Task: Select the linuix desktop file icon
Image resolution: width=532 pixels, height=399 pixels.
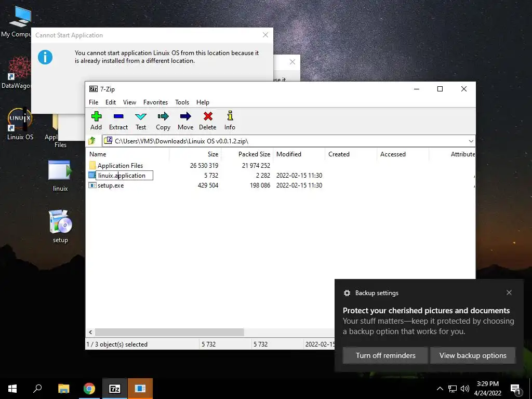Action: [60, 176]
